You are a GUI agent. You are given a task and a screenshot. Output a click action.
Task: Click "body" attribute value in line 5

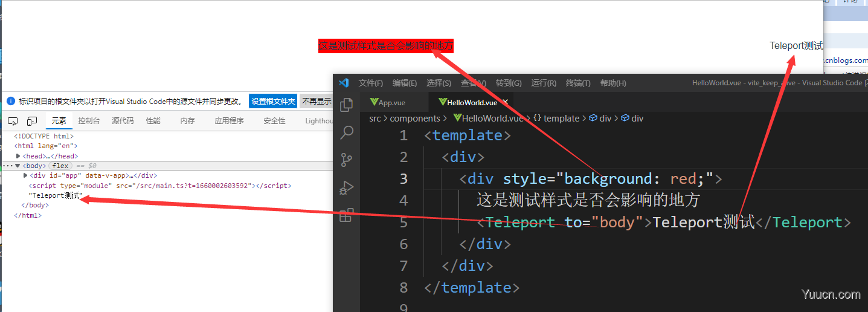(617, 223)
